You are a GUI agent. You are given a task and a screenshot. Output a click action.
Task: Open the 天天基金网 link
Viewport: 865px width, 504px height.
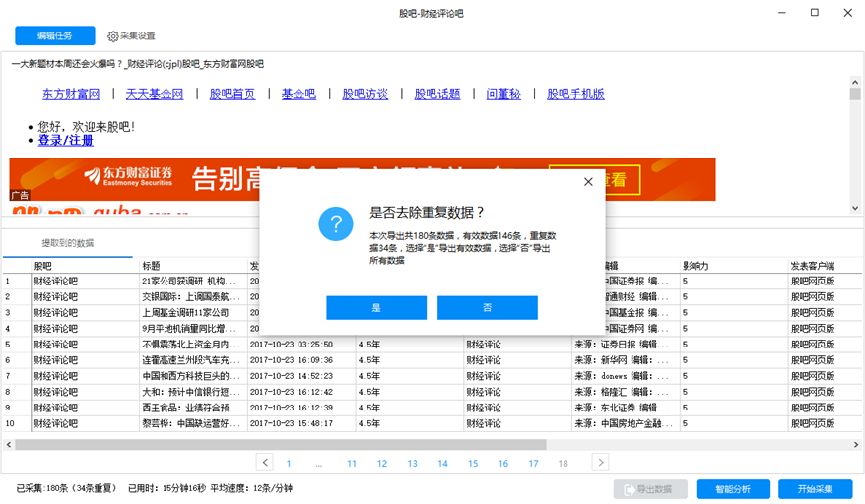(155, 94)
